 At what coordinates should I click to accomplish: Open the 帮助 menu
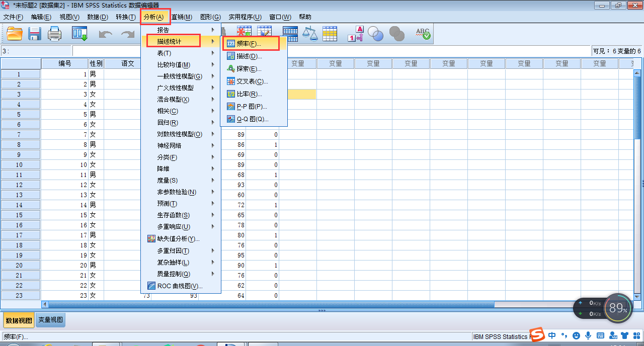305,17
